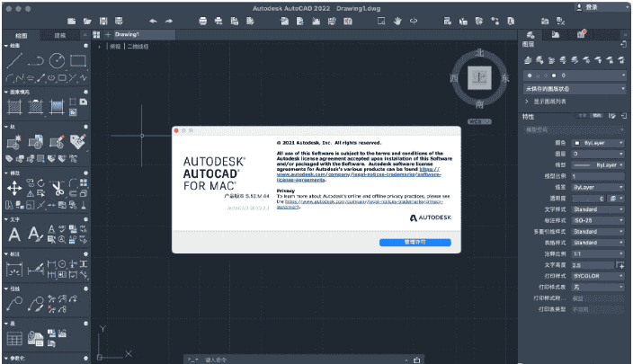Insert a Table with table tool
The image size is (633, 364).
pos(14,339)
